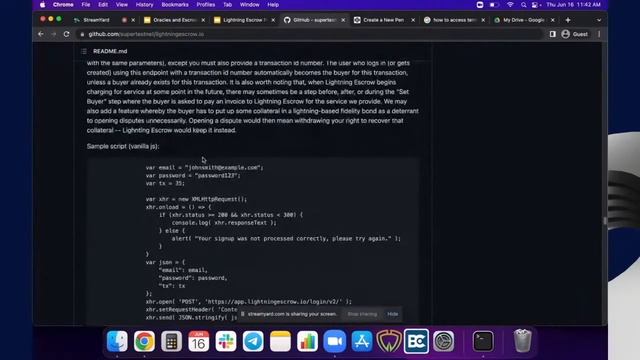Open the Wi-Fi menu bar icon
This screenshot has height=360, width=640.
pyautogui.click(x=510, y=5)
